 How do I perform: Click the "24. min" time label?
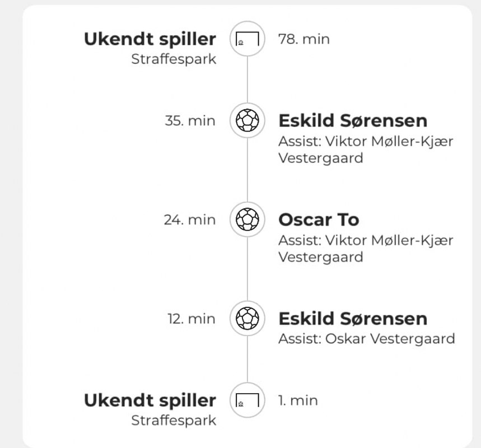(189, 220)
